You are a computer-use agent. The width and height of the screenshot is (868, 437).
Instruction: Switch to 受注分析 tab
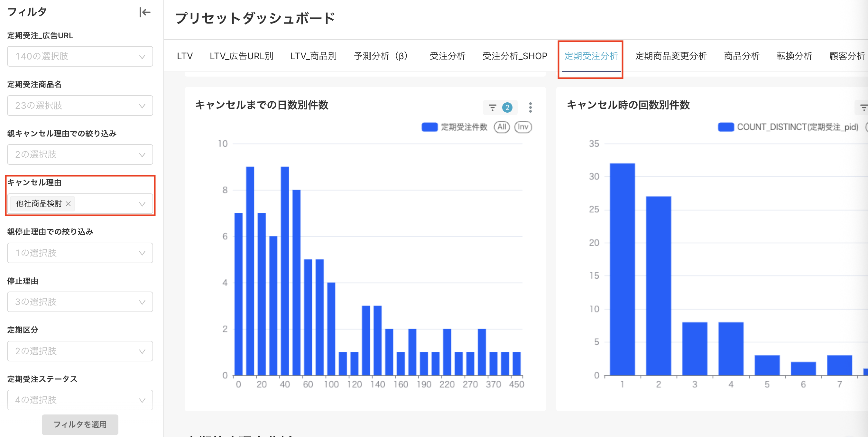point(448,56)
